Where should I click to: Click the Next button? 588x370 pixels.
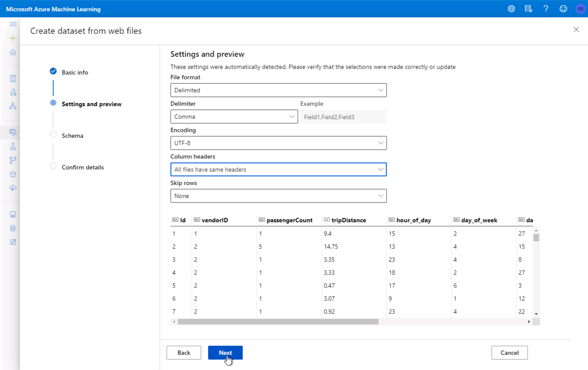[x=225, y=353]
